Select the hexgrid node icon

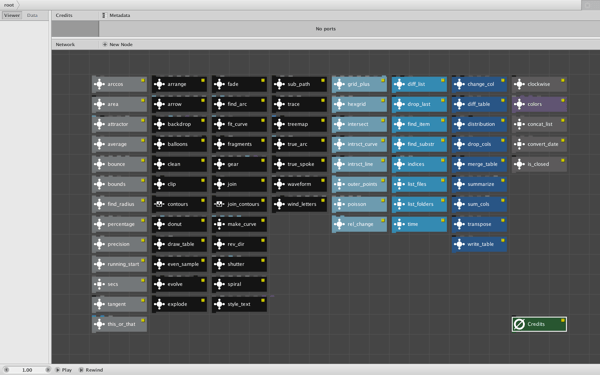tap(339, 104)
